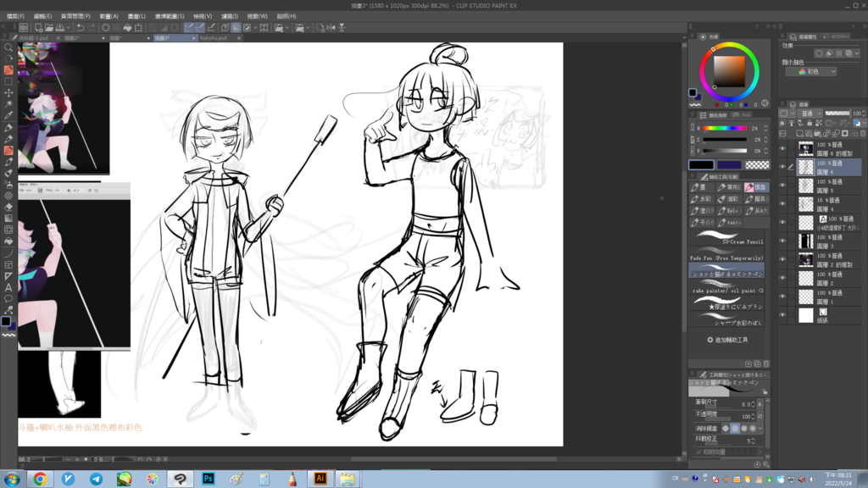Select the rake painter/ oil paint brush

(726, 286)
